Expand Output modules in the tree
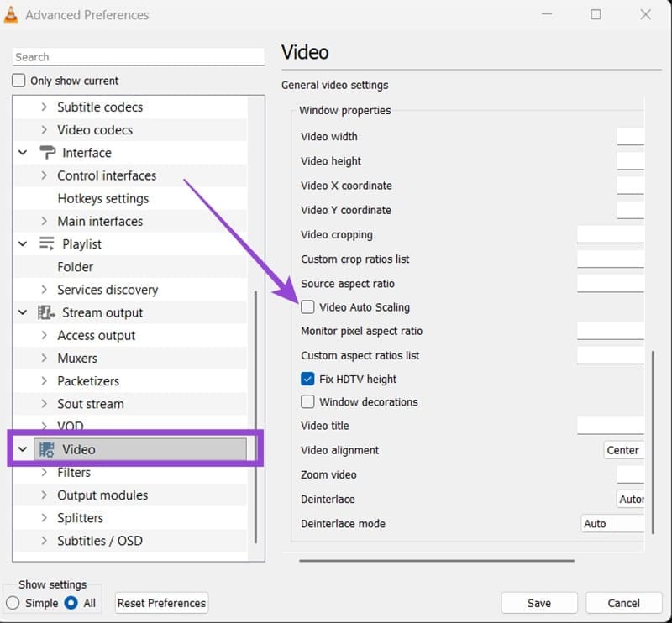This screenshot has height=623, width=672. click(44, 495)
